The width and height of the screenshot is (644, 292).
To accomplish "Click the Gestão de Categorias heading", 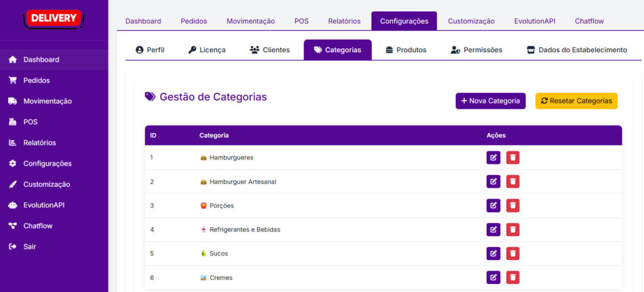I will pos(213,97).
